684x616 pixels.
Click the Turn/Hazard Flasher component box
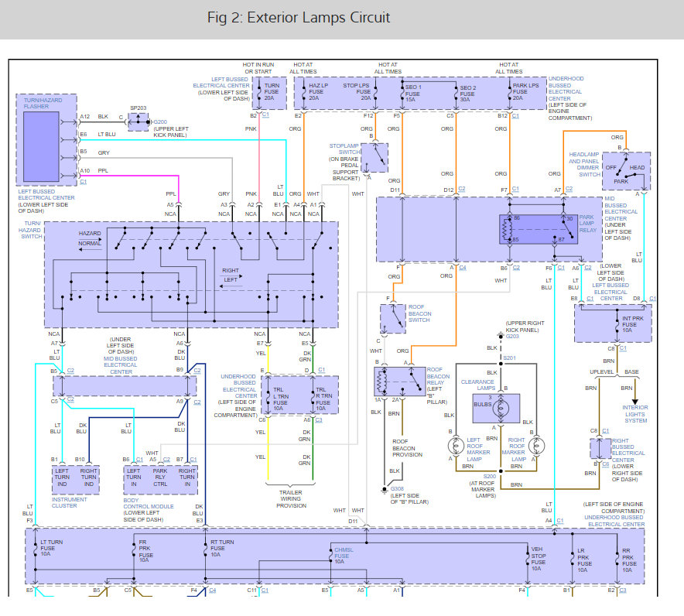(x=46, y=139)
